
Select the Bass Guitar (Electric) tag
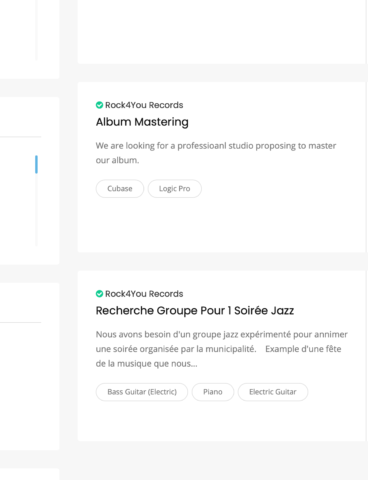click(142, 392)
